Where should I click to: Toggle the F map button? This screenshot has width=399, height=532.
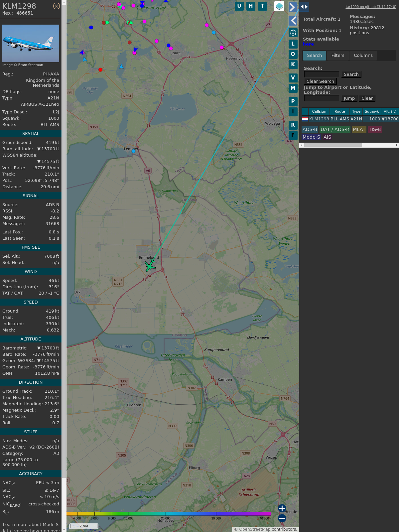(293, 135)
